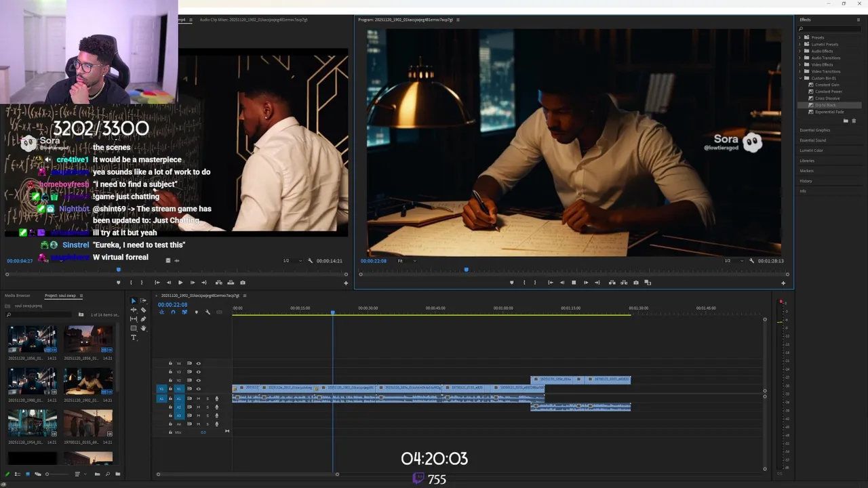
Task: Toggle timeline Snap magnet icon
Action: click(173, 312)
